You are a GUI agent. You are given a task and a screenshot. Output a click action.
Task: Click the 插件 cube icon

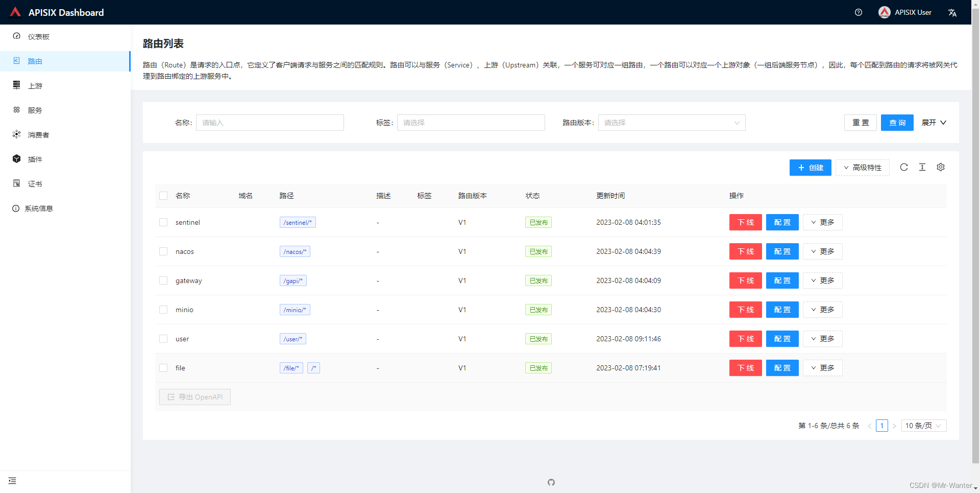click(16, 159)
